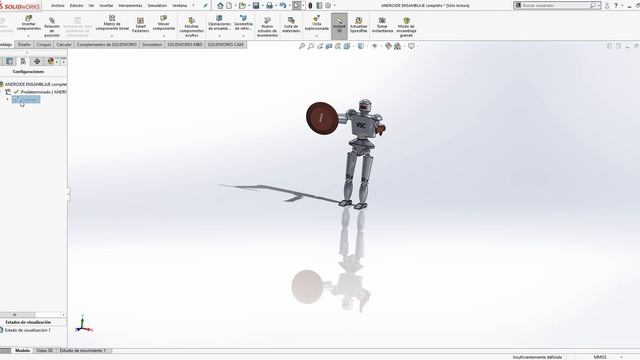Click the PropertyManager tab icon in panel
640x360 pixels.
[x=9, y=61]
